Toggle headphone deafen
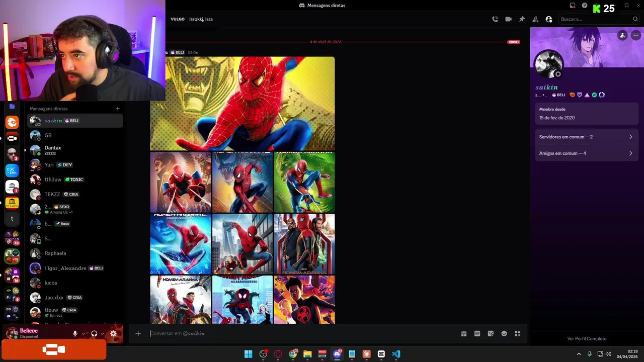Image resolution: width=644 pixels, height=362 pixels. click(x=94, y=333)
